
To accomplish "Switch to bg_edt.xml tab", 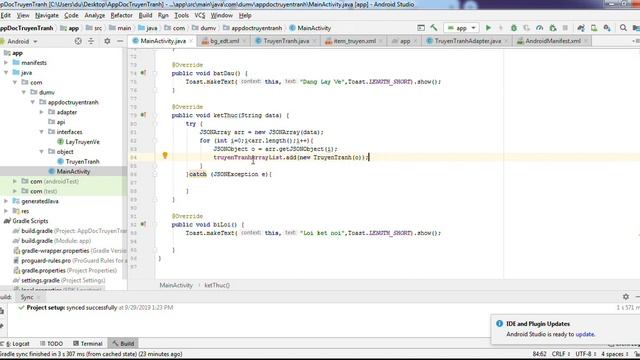I will point(224,41).
